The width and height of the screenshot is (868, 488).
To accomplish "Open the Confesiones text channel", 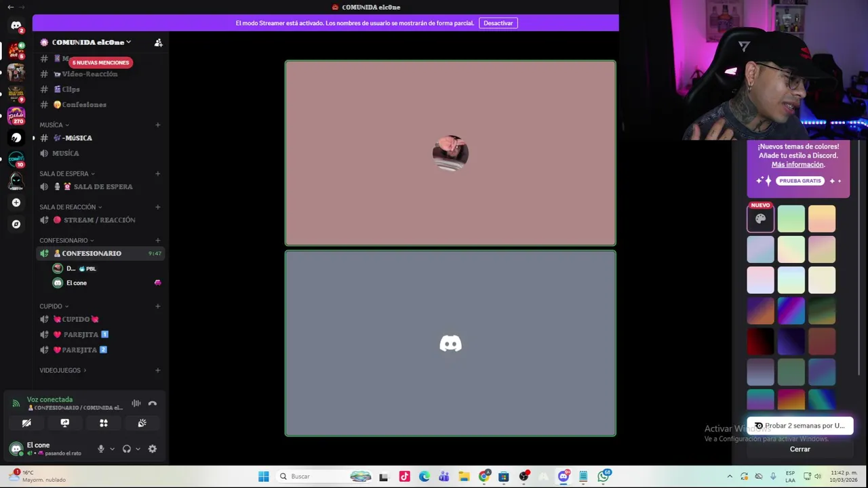I will (x=100, y=105).
